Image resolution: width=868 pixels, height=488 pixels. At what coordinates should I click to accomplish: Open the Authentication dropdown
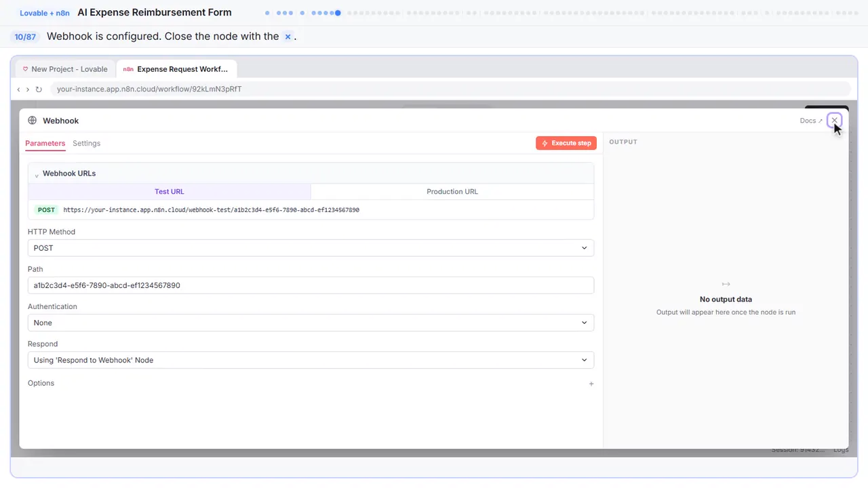click(x=311, y=323)
